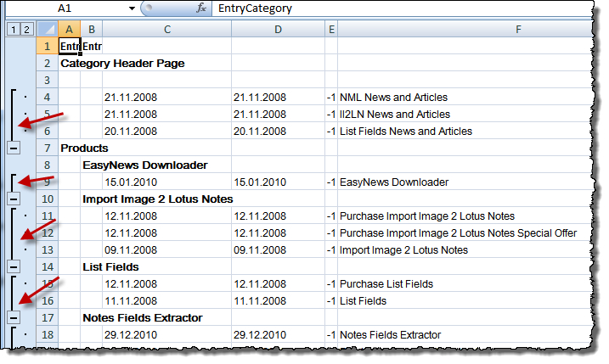Select row 4 header
609x364 pixels.
click(x=48, y=97)
